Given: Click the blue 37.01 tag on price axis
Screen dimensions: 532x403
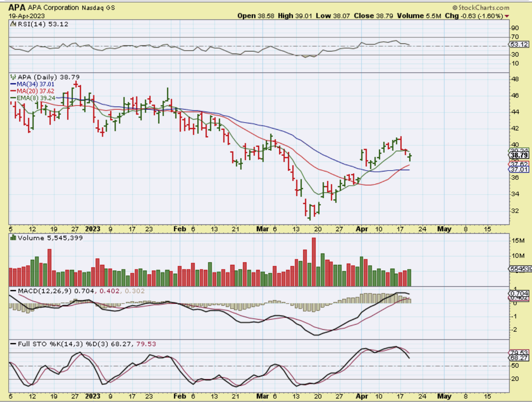Looking at the screenshot, I should [x=519, y=169].
